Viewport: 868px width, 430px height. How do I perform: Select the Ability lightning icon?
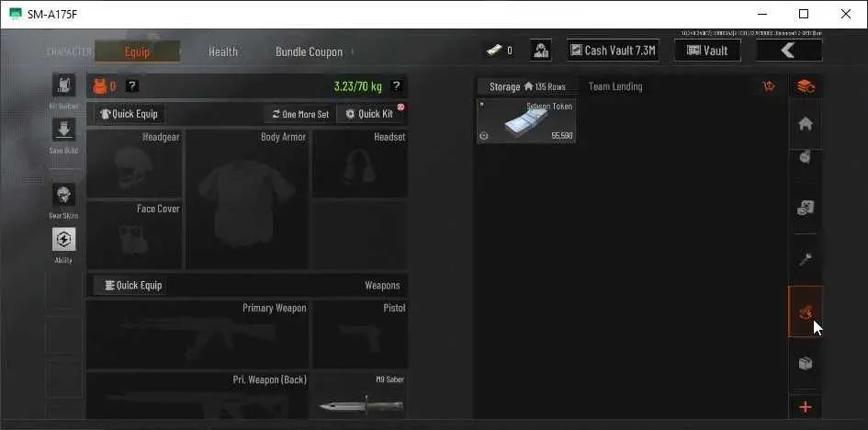pyautogui.click(x=63, y=240)
